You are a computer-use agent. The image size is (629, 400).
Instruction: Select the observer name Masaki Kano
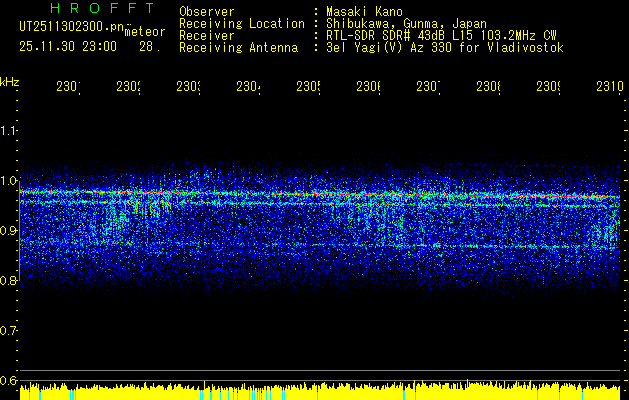364,11
